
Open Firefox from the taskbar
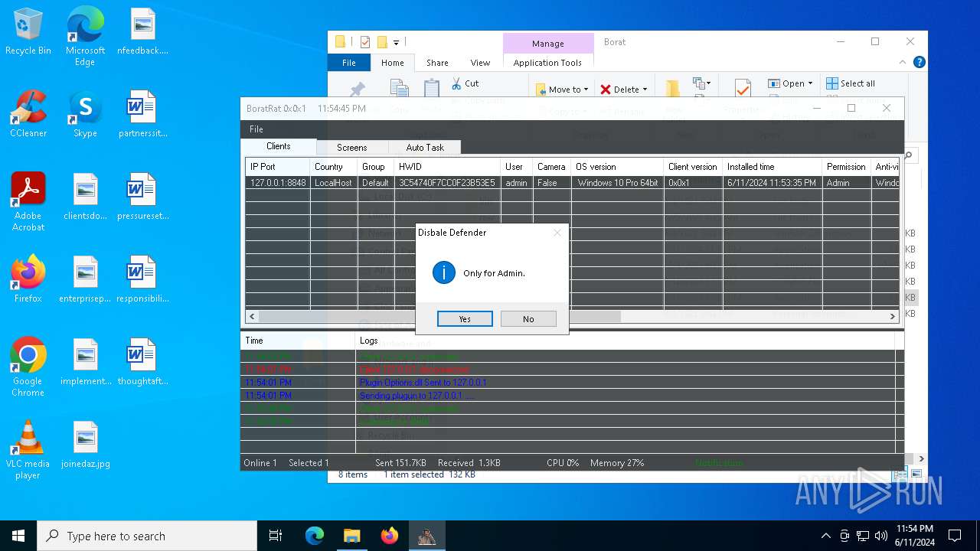[x=389, y=536]
